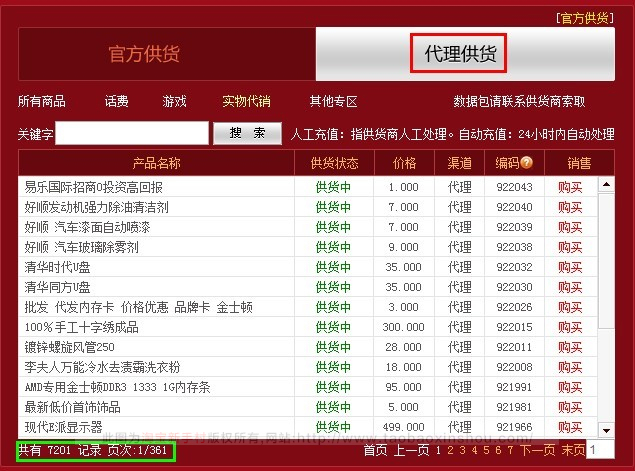635x471 pixels.
Task: Show 所有商品 category
Action: pyautogui.click(x=42, y=101)
